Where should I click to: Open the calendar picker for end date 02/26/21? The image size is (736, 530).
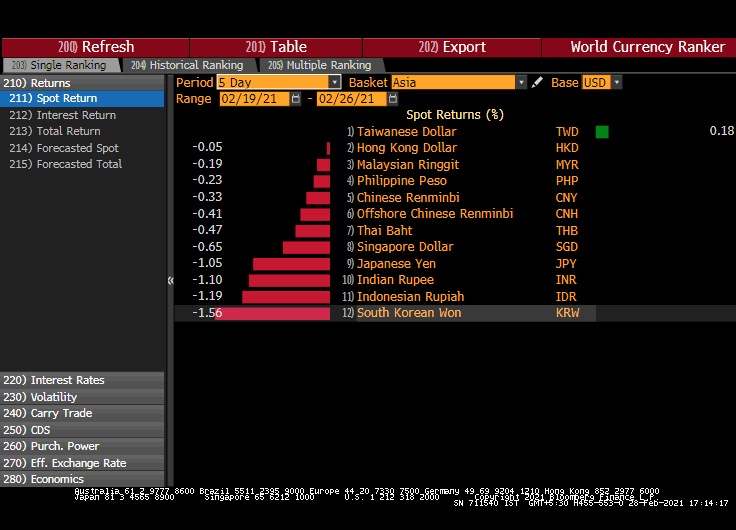[394, 99]
